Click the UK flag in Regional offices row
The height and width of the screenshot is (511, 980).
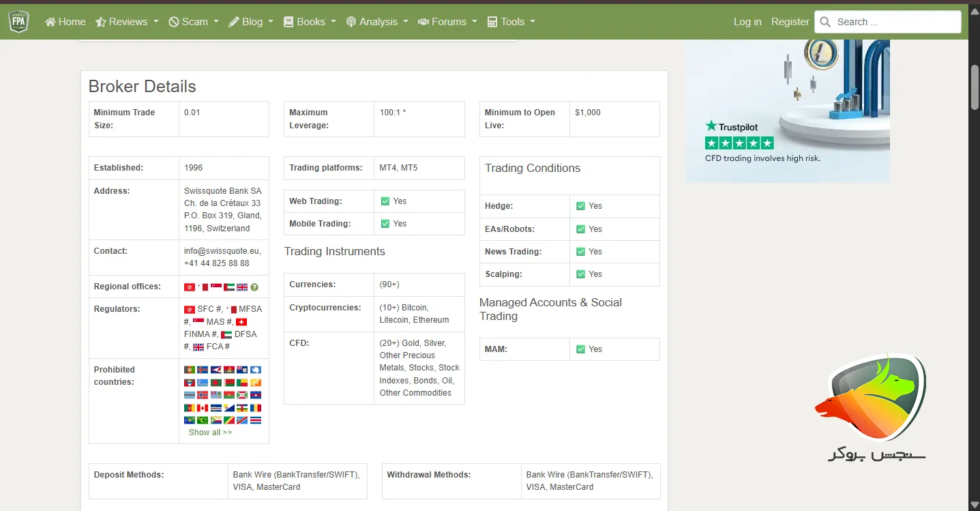tap(242, 287)
